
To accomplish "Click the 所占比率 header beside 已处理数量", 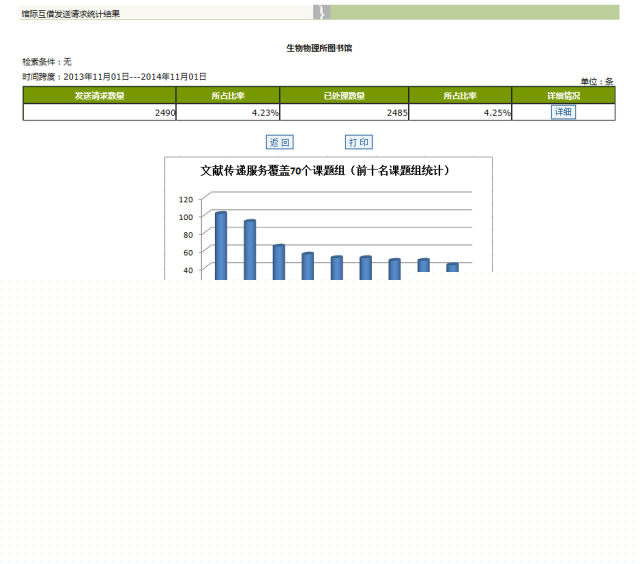I will (x=460, y=96).
